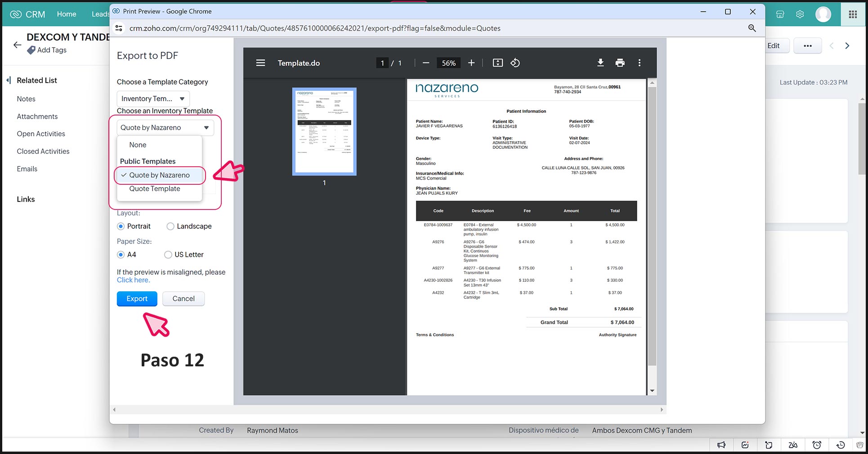Click the PDF preview vertical scrollbar
868x454 pixels.
[652, 225]
